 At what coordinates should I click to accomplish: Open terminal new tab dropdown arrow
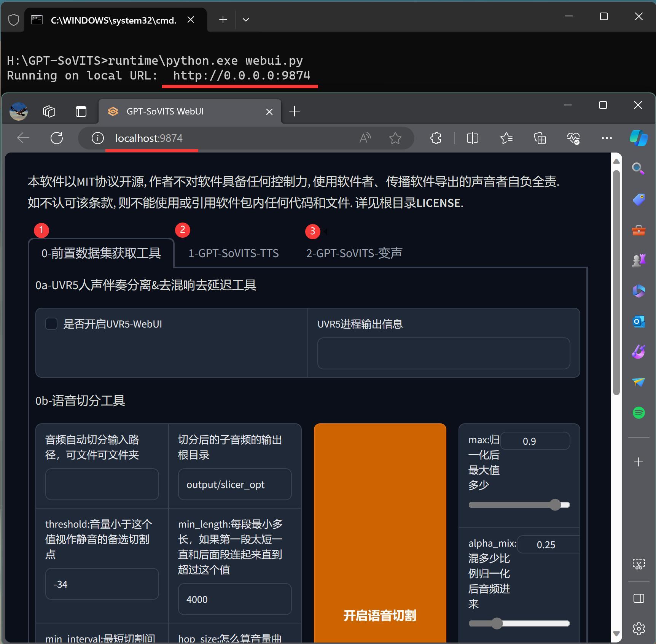pos(246,20)
